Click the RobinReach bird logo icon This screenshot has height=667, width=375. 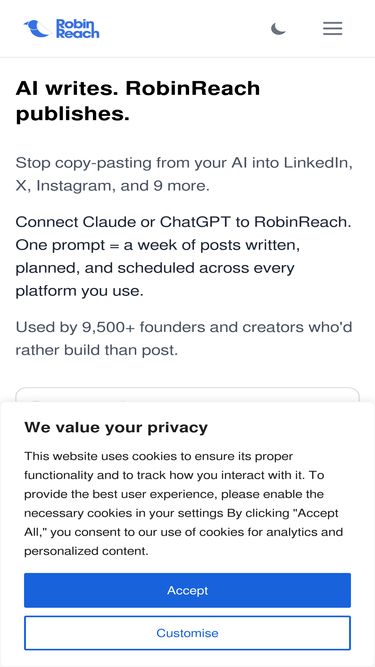[37, 29]
